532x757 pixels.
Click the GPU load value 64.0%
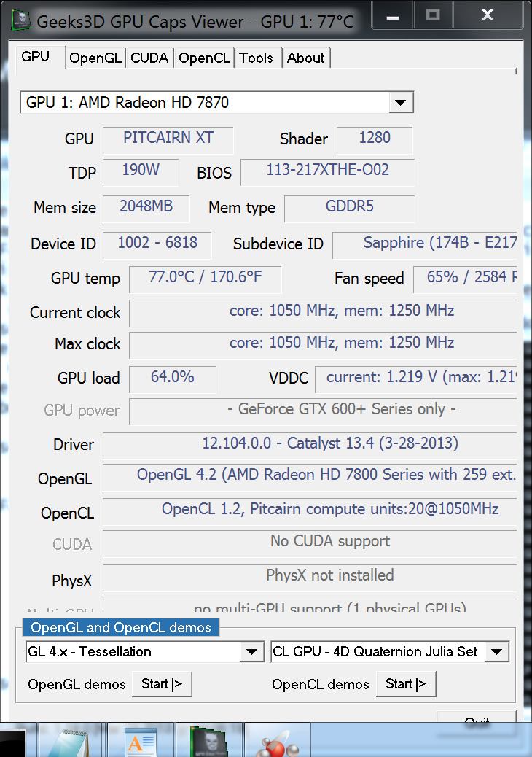coord(173,379)
